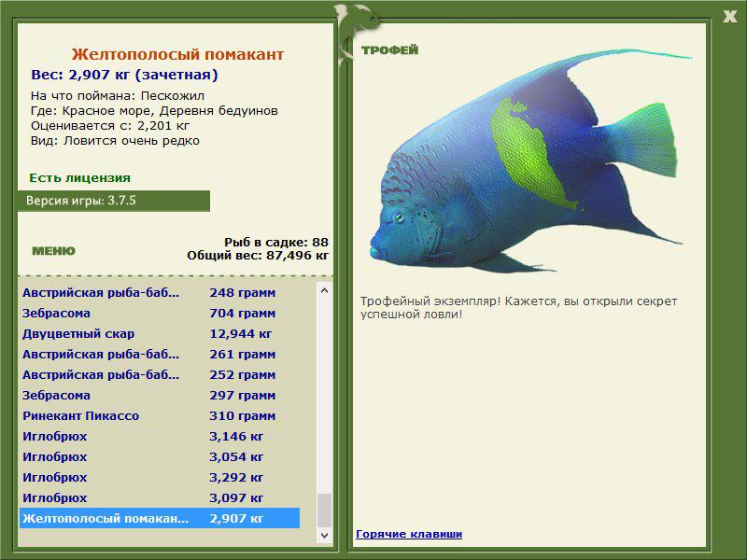Image resolution: width=747 pixels, height=560 pixels.
Task: Select the 297 грамм Зебрасома entry
Action: click(160, 395)
